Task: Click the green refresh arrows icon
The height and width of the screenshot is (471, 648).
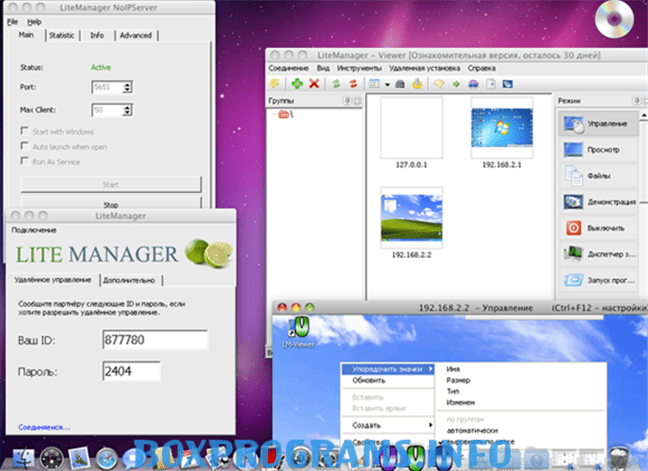Action: tap(336, 84)
